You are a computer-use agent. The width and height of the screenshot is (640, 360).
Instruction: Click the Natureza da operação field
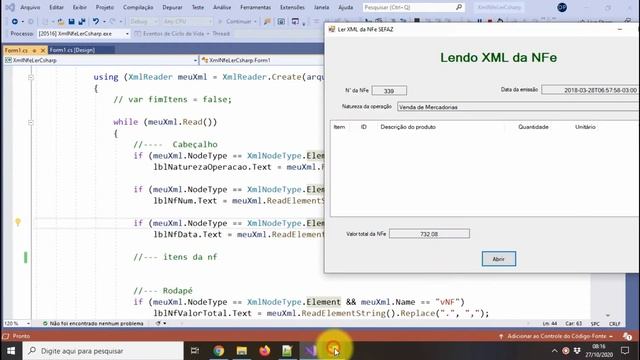click(x=518, y=107)
